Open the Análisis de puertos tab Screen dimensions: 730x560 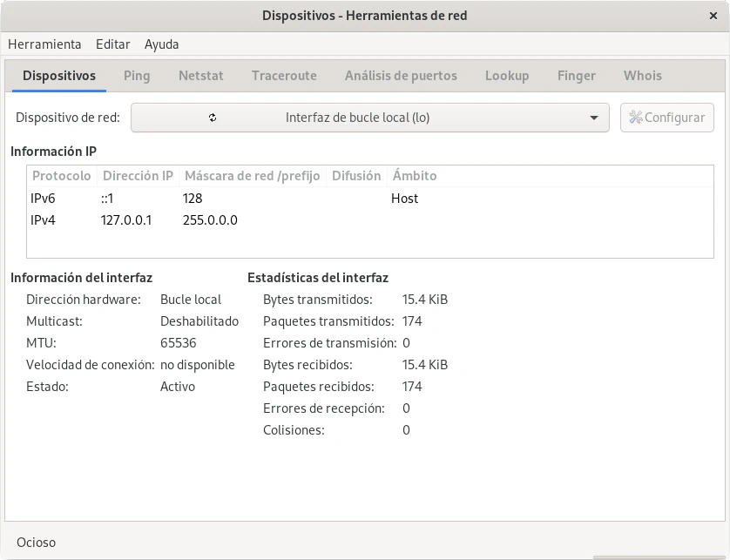pyautogui.click(x=401, y=76)
